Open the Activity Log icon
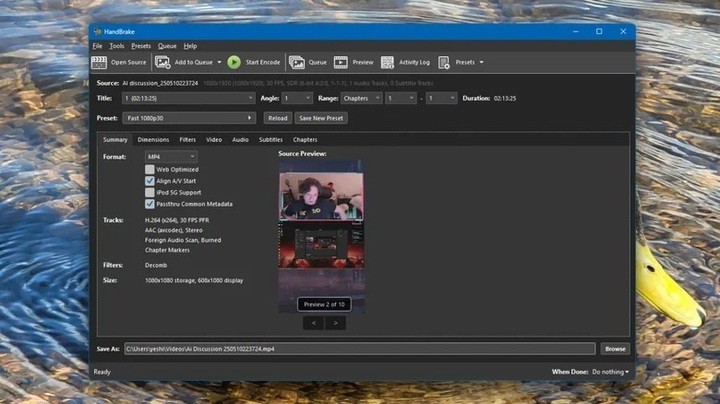The image size is (720, 404). click(389, 62)
